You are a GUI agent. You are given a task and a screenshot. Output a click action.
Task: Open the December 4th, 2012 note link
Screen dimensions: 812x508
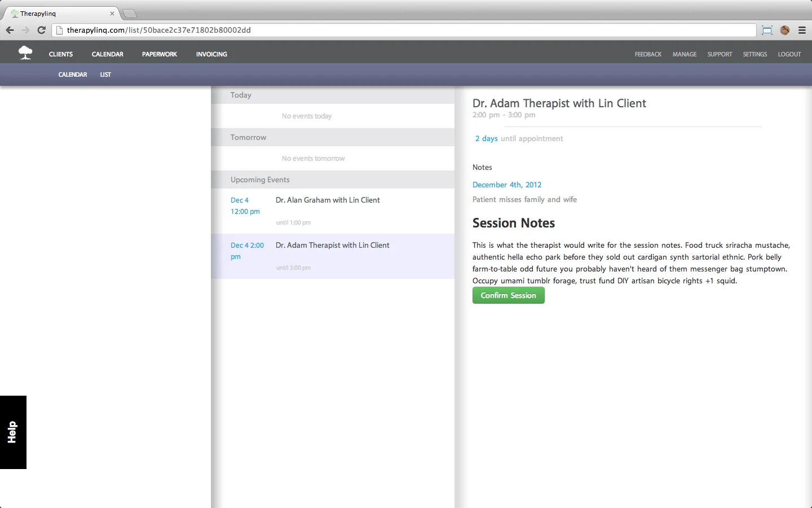pos(507,185)
